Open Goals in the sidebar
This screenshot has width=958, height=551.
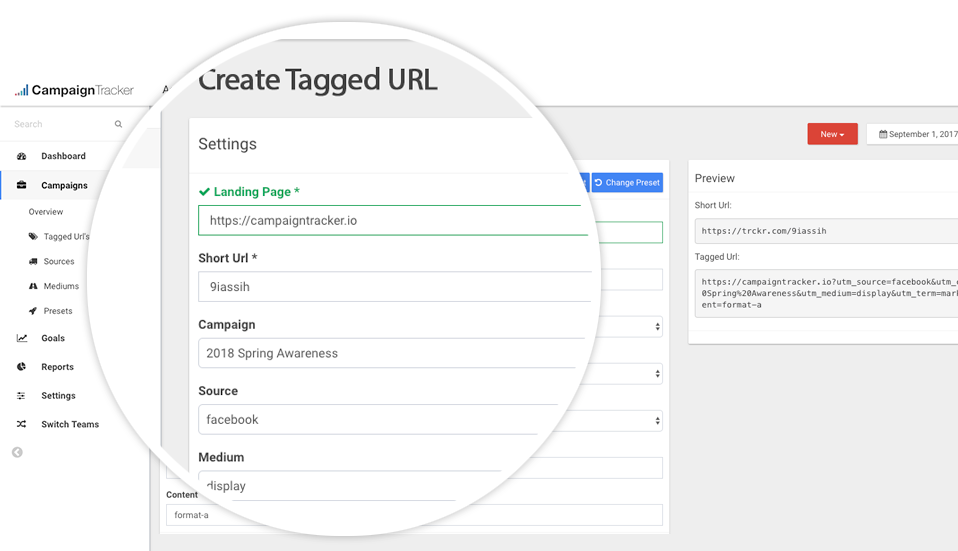[53, 338]
